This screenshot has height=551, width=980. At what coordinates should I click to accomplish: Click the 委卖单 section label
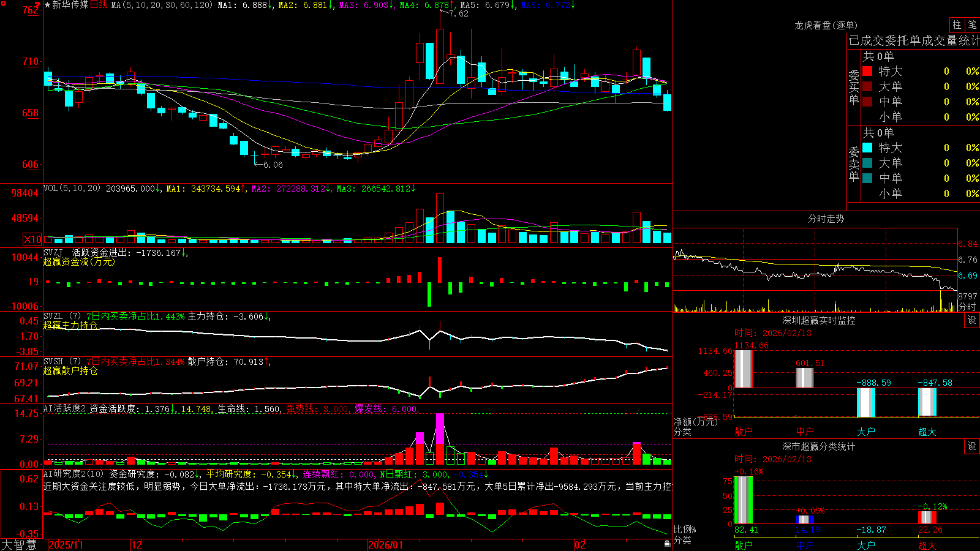coord(854,163)
